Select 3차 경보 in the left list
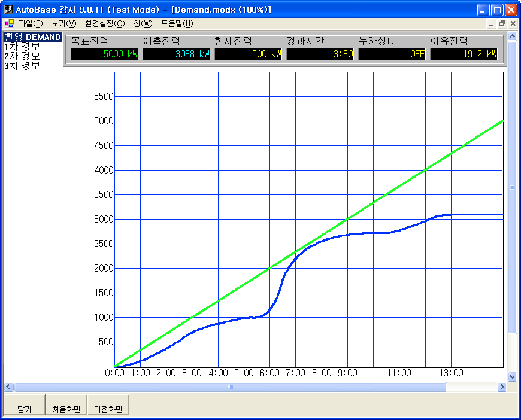Screen dimensions: 521x420 tap(22, 66)
